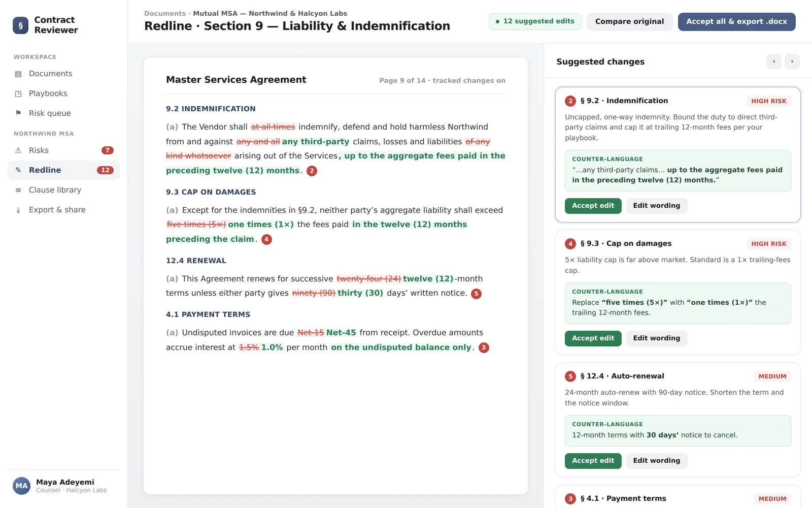Viewport: 812px width, 508px height.
Task: Click struck-through text "five times (5×)"
Action: [x=196, y=225]
